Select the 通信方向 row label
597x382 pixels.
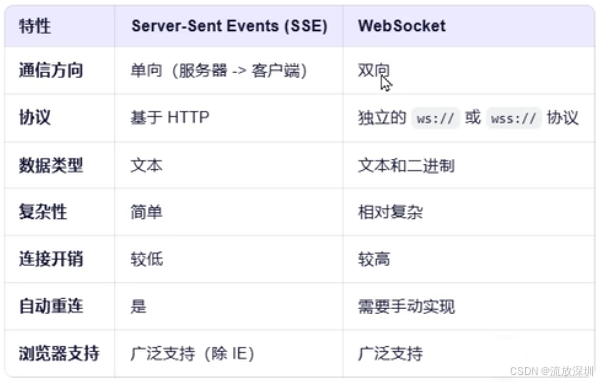(51, 70)
